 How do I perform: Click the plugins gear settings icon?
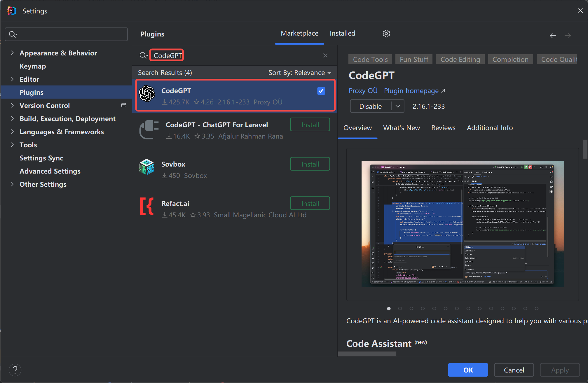[386, 34]
